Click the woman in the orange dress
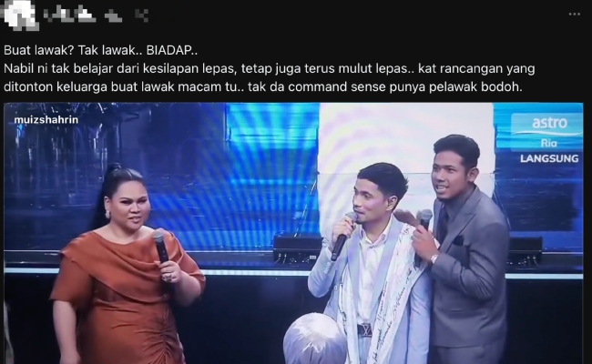The width and height of the screenshot is (592, 364). pos(127,264)
